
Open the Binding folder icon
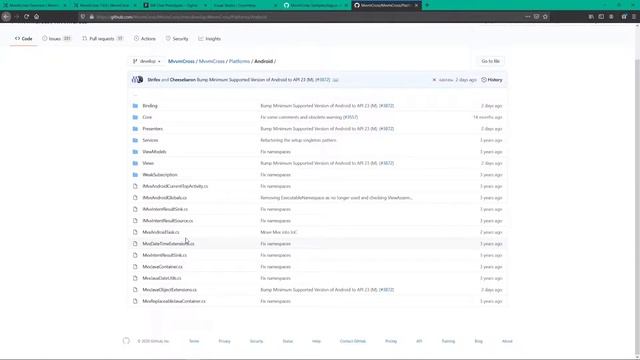click(135, 106)
